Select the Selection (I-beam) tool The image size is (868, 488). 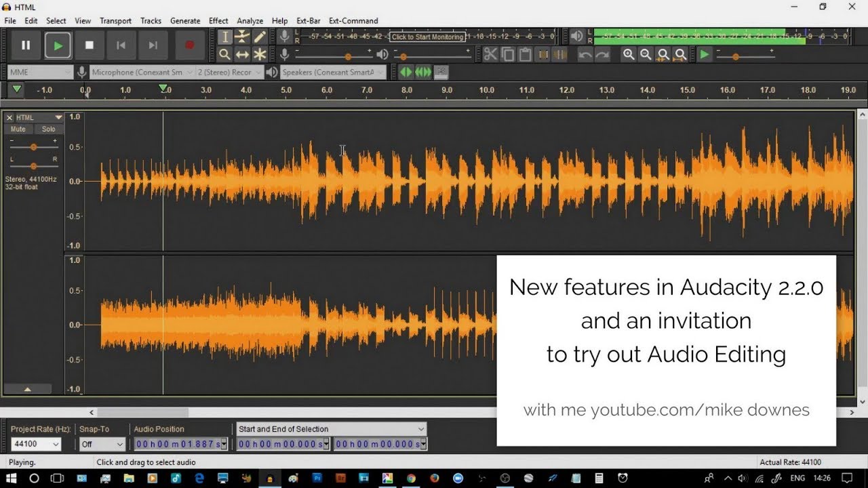(224, 37)
